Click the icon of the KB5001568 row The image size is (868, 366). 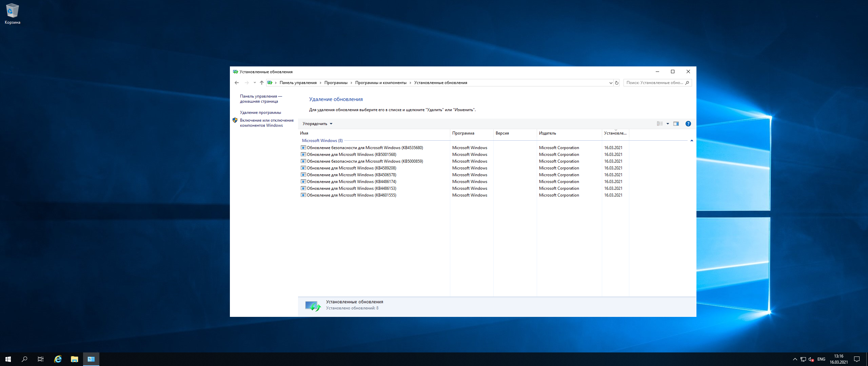[x=303, y=155]
